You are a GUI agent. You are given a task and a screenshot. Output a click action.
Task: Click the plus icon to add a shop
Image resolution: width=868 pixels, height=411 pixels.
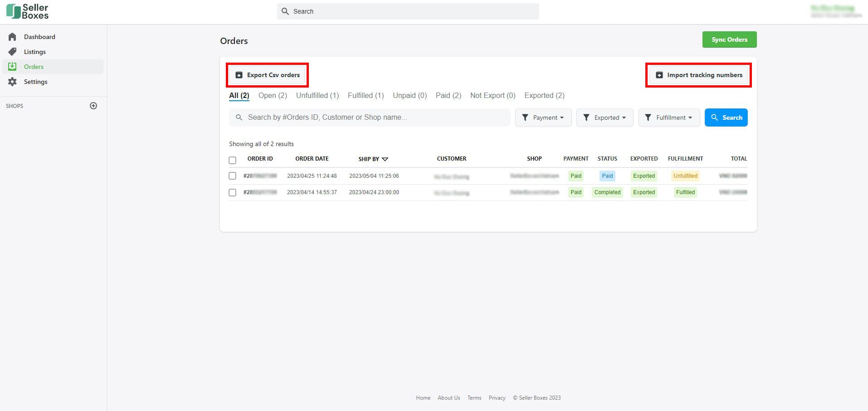coord(93,105)
